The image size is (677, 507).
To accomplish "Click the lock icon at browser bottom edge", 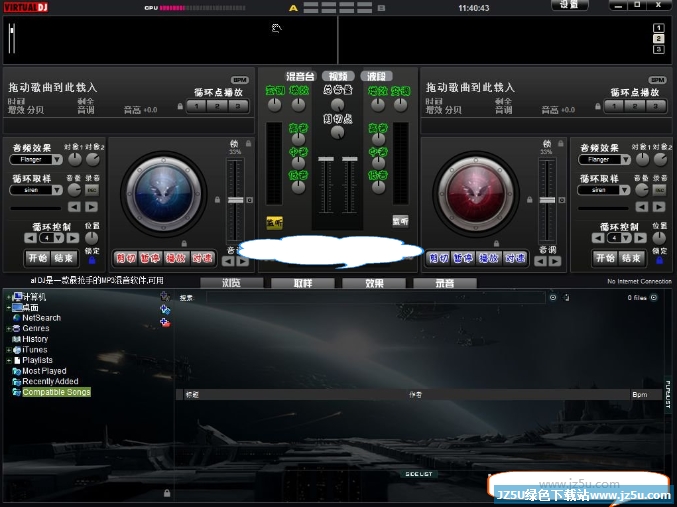I will click(167, 493).
